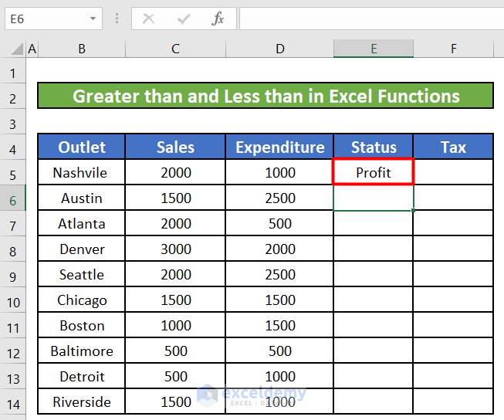Image resolution: width=504 pixels, height=420 pixels.
Task: Select row 10 header
Action: tap(12, 300)
